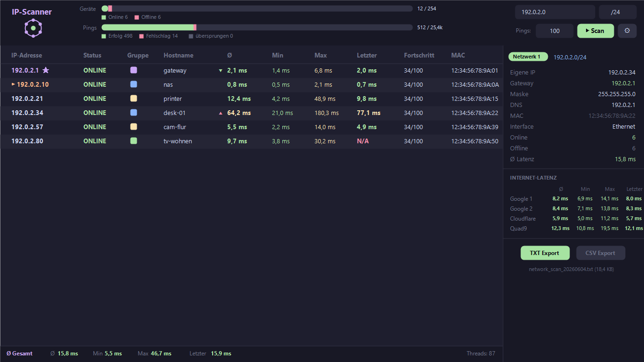The image size is (644, 362).
Task: Click the Threads: 87 status entry
Action: click(481, 354)
